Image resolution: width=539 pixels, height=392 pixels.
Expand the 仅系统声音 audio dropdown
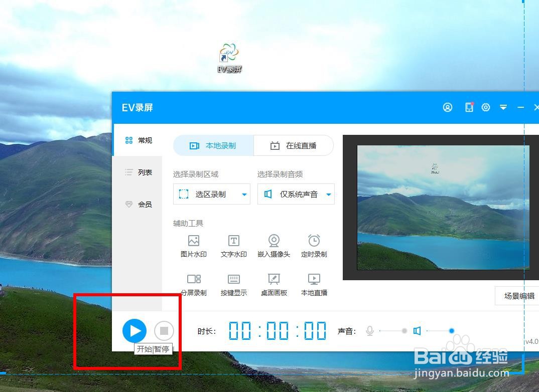tap(296, 194)
